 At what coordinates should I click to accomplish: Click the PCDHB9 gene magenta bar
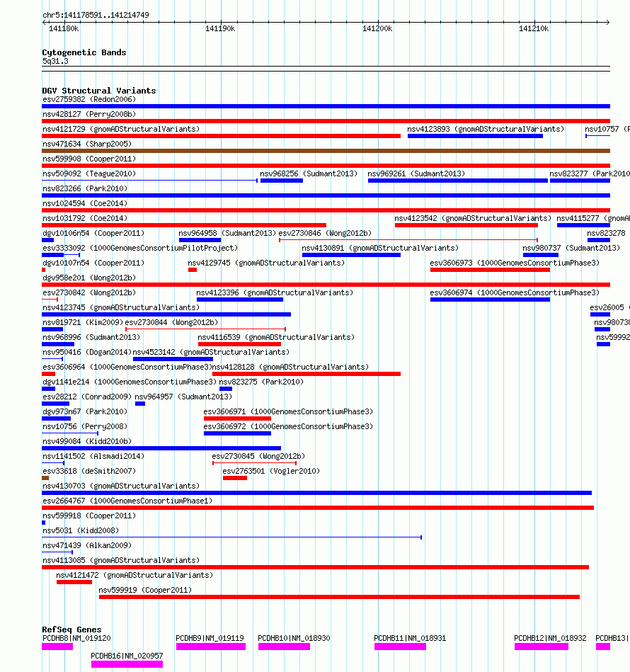pos(211,647)
